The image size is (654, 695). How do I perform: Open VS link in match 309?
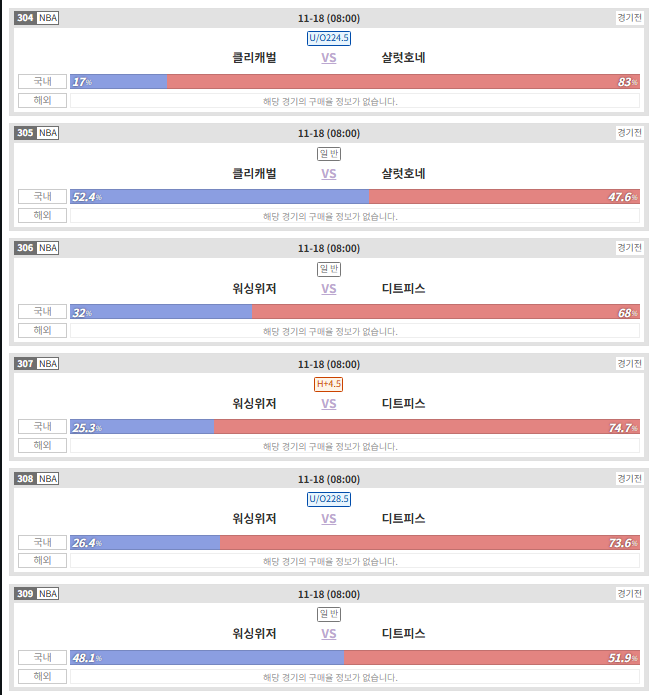(x=329, y=634)
